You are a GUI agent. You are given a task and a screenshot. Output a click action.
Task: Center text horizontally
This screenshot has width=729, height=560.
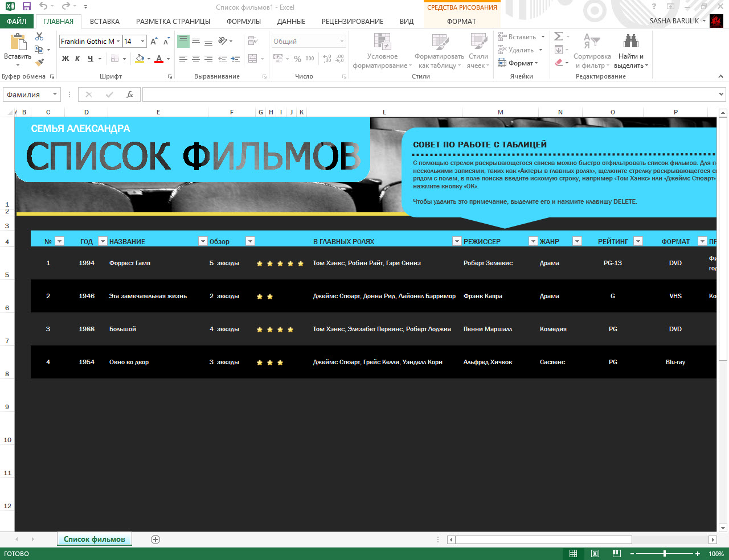point(196,59)
